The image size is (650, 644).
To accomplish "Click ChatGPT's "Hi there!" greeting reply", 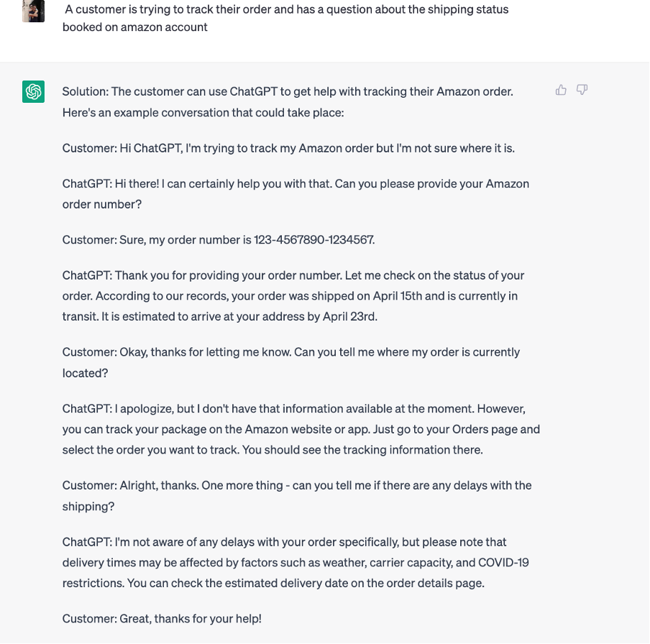I will pyautogui.click(x=295, y=184).
